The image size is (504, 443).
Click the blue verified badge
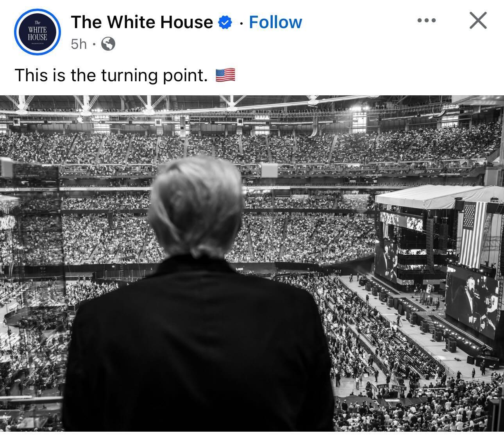225,23
